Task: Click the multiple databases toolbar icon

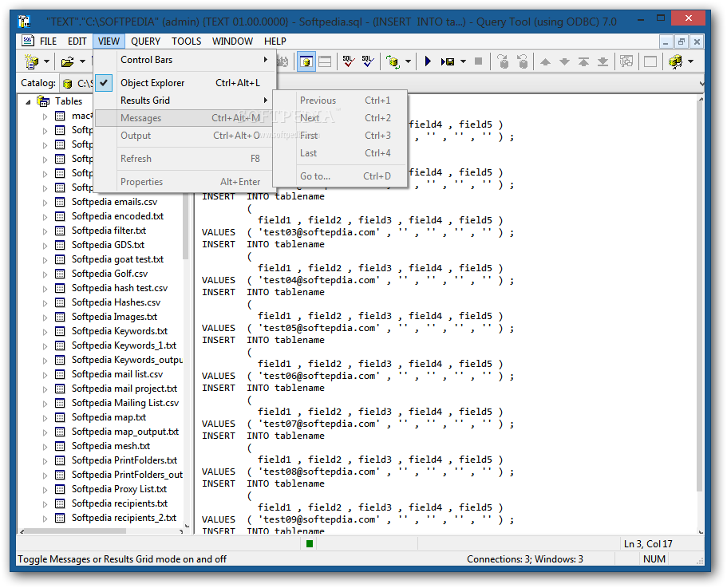Action: (676, 61)
